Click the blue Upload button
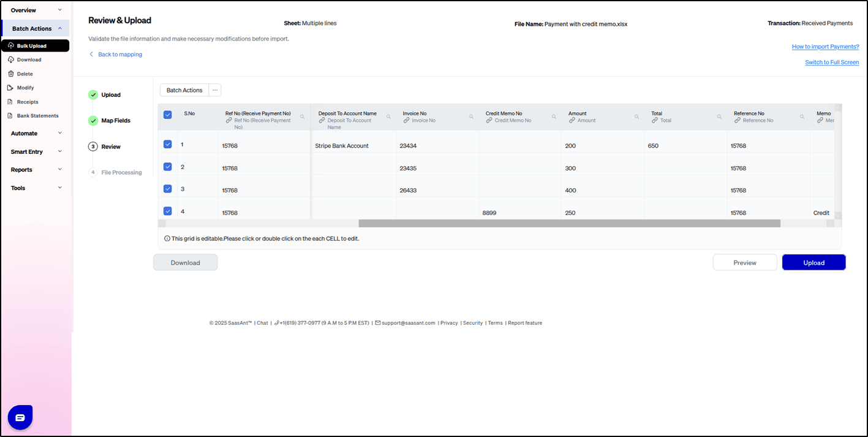The width and height of the screenshot is (868, 437). pyautogui.click(x=813, y=262)
